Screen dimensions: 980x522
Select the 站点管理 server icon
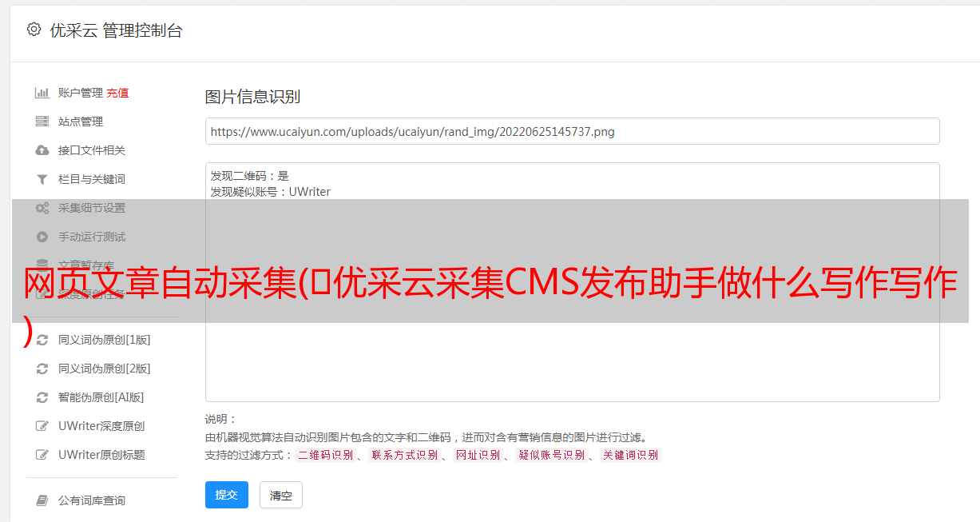42,122
